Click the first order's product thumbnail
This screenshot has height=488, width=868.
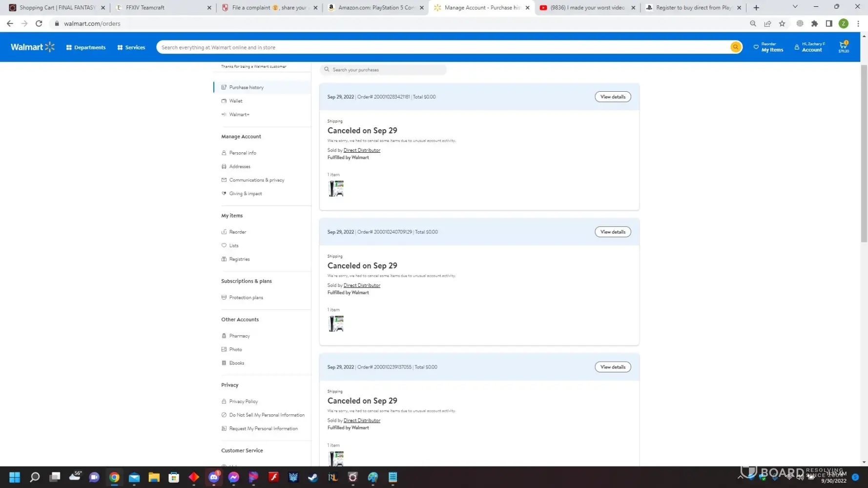click(336, 188)
